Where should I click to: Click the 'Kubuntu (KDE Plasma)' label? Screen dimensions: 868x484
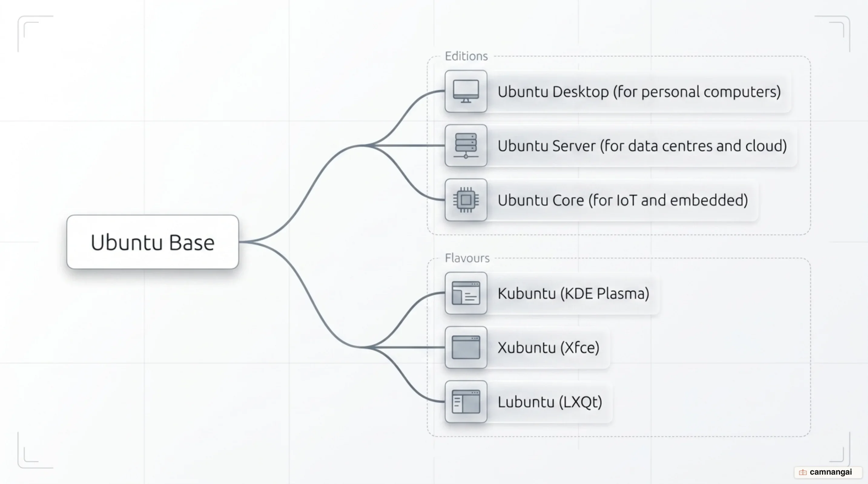point(573,293)
